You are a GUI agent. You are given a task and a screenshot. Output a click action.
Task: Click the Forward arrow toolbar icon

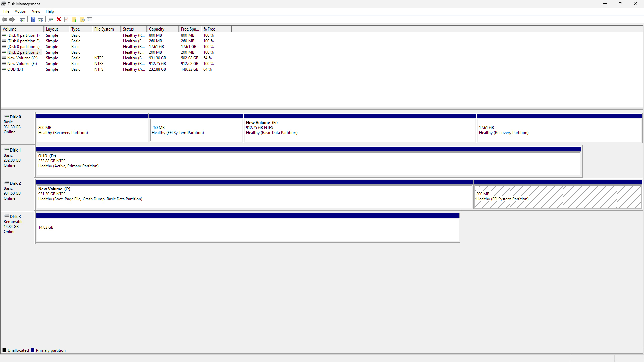pyautogui.click(x=12, y=19)
